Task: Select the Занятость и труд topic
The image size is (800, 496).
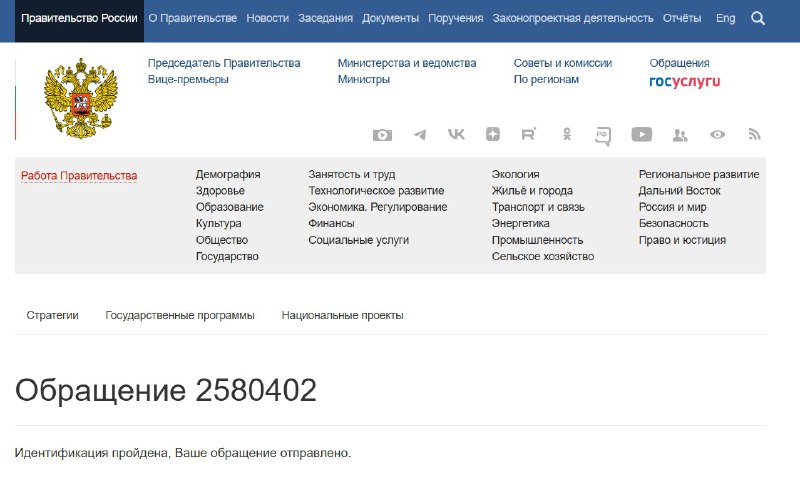Action: tap(352, 175)
